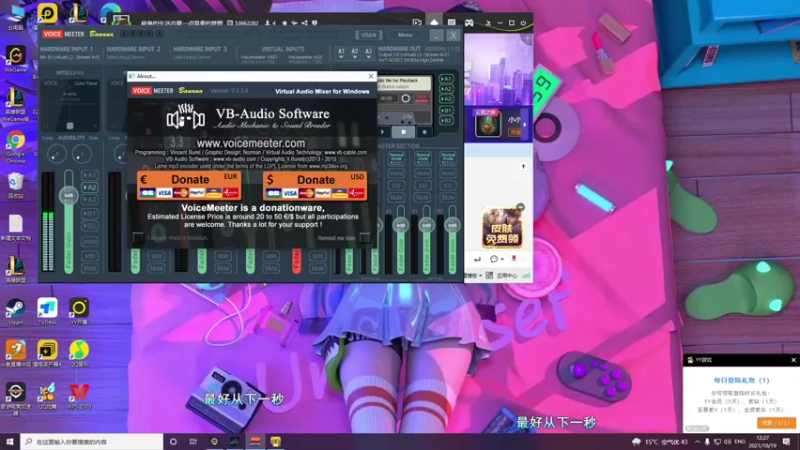The height and width of the screenshot is (450, 800).
Task: Check 'I already made a donation' box
Action: click(x=138, y=238)
